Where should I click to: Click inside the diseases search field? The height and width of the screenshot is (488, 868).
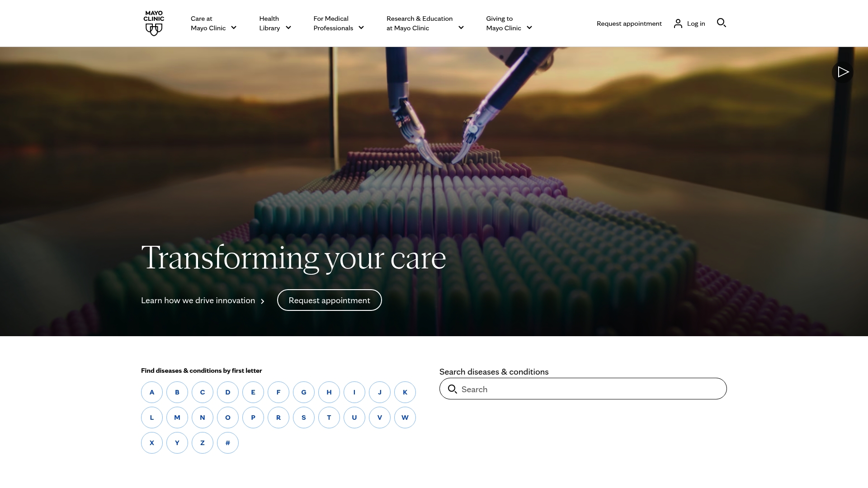pos(542,389)
